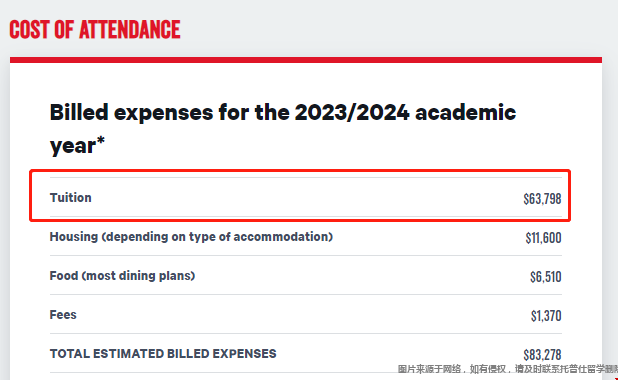Select the $1,370 fees amount
The height and width of the screenshot is (380, 618).
546,316
